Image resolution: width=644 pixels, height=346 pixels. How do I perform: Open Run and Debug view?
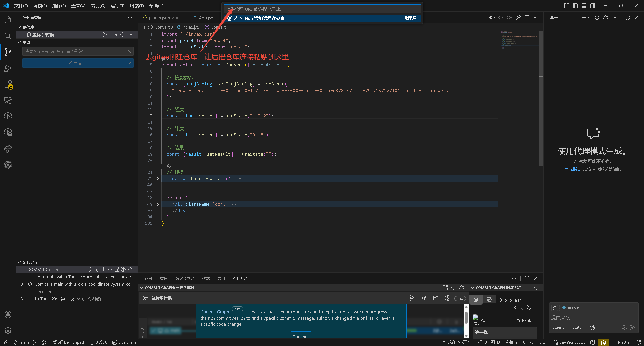8,68
